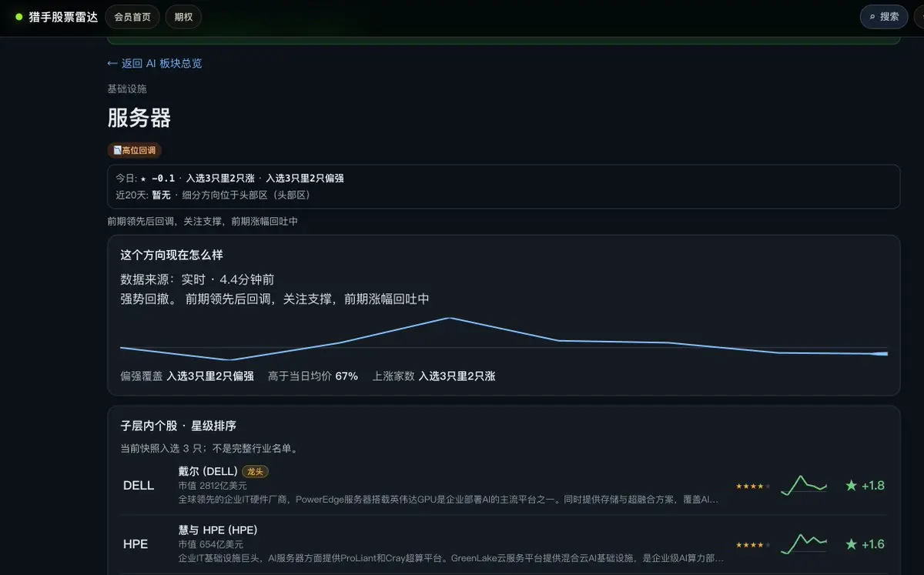Click the 龙头 badge next to DELL
The image size is (924, 575).
click(x=255, y=471)
